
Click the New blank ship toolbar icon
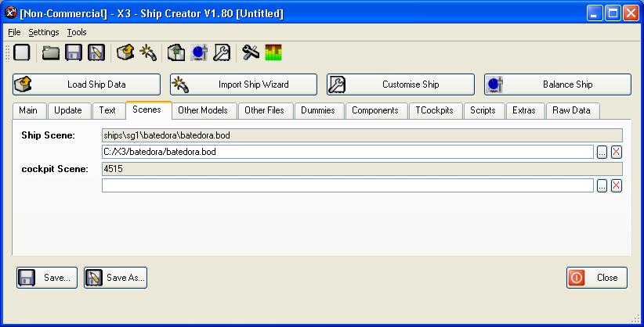tap(22, 53)
